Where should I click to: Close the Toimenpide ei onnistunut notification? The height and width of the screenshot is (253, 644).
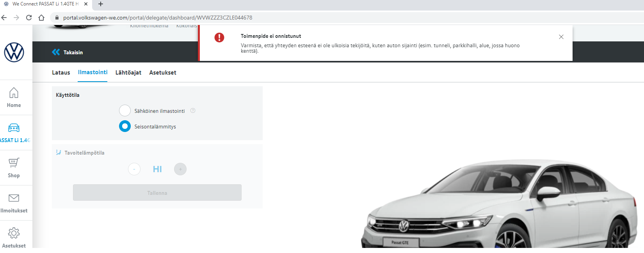[561, 37]
